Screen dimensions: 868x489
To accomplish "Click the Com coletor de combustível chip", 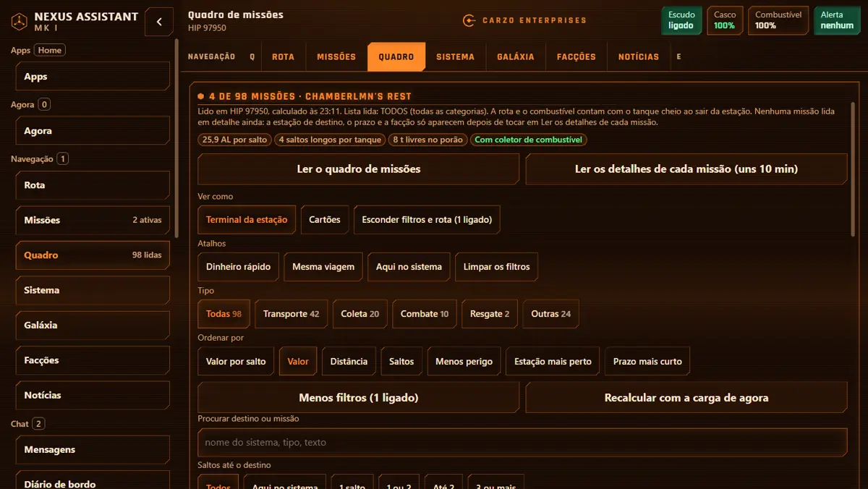I will pyautogui.click(x=529, y=140).
